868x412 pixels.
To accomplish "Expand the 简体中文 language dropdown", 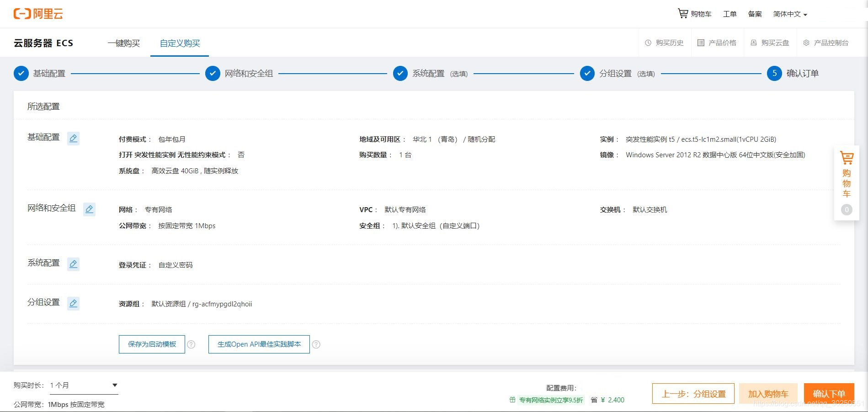I will coord(790,14).
